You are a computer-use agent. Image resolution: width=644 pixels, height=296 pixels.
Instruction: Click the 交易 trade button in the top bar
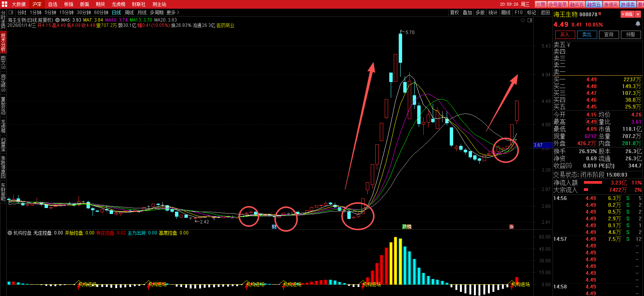pyautogui.click(x=540, y=4)
